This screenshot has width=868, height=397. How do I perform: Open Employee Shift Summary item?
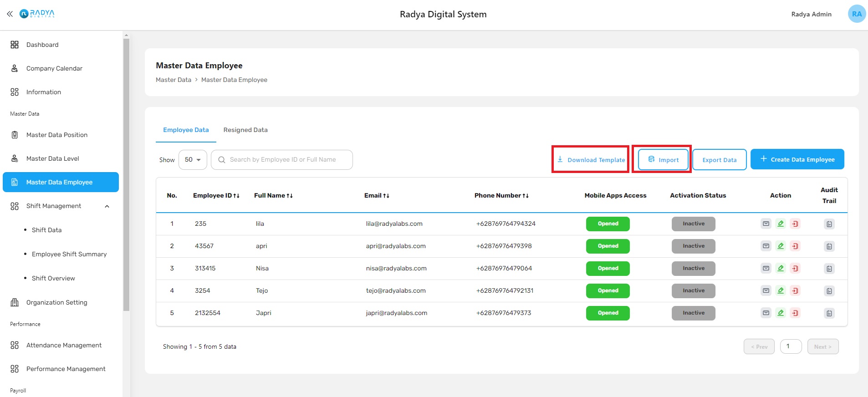tap(69, 254)
